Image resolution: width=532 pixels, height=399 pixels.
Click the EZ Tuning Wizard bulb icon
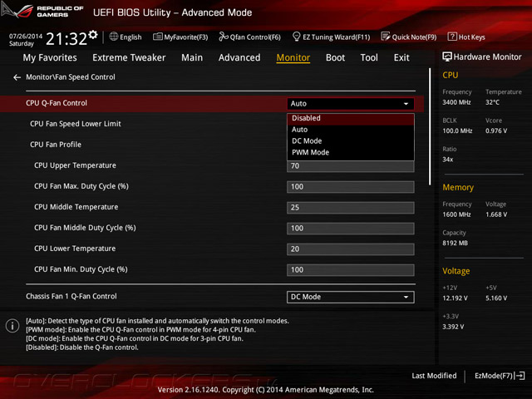pos(296,37)
